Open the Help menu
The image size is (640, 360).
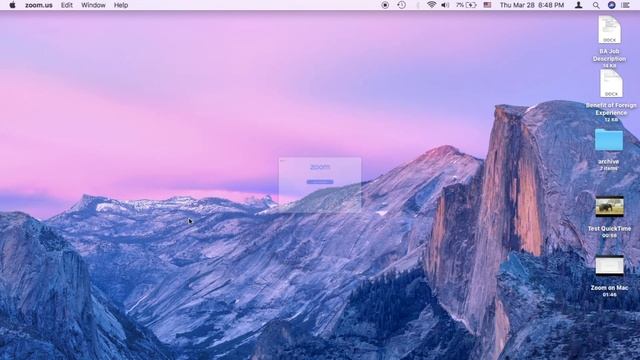[121, 5]
